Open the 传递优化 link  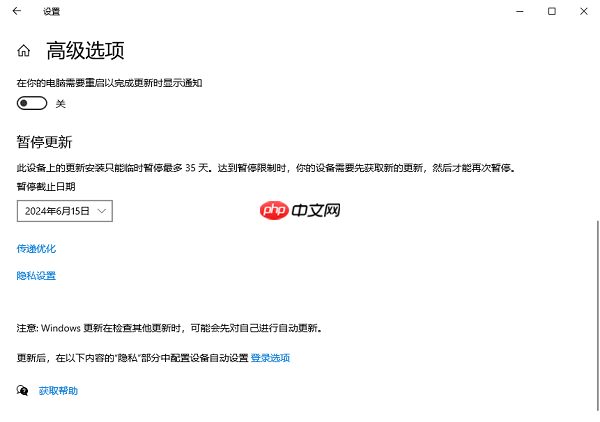[x=36, y=247]
